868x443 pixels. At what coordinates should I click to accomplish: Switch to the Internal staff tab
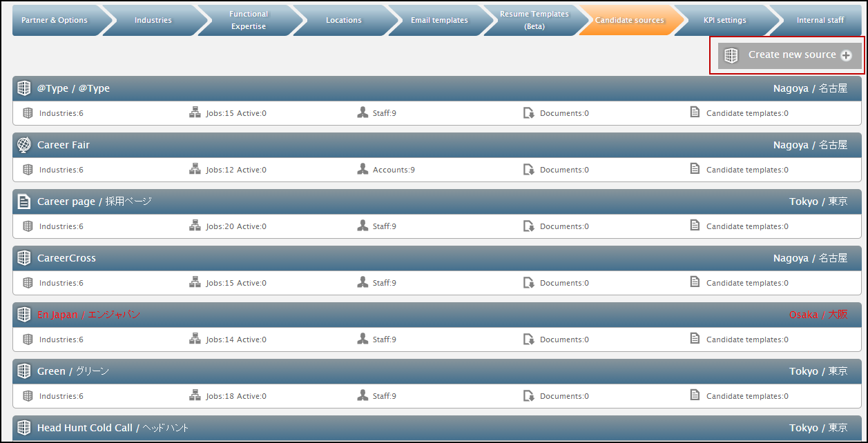pos(820,20)
